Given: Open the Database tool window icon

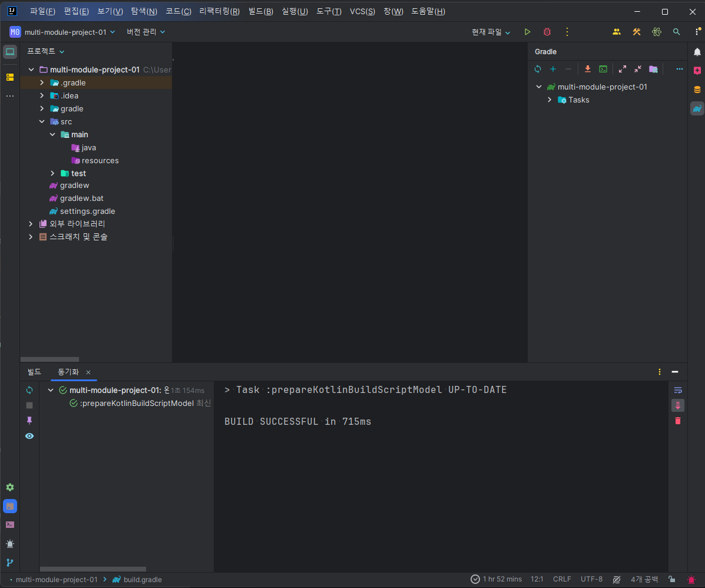Looking at the screenshot, I should pyautogui.click(x=697, y=90).
